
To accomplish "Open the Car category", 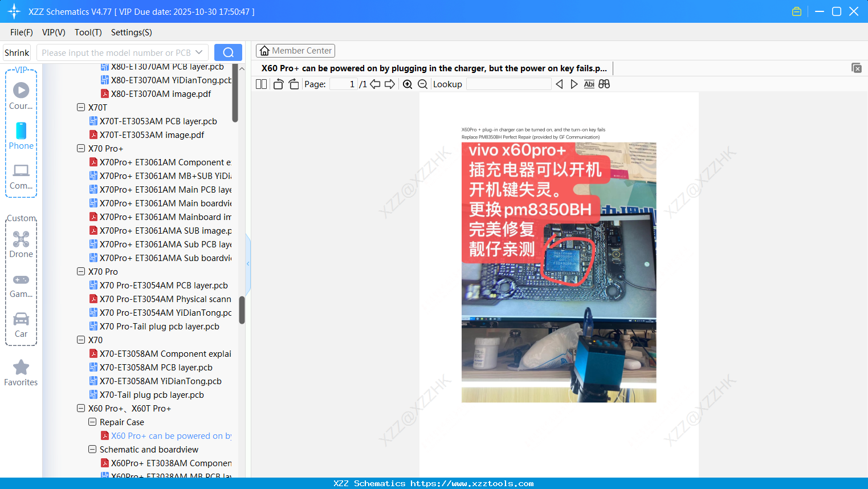I will [x=21, y=324].
